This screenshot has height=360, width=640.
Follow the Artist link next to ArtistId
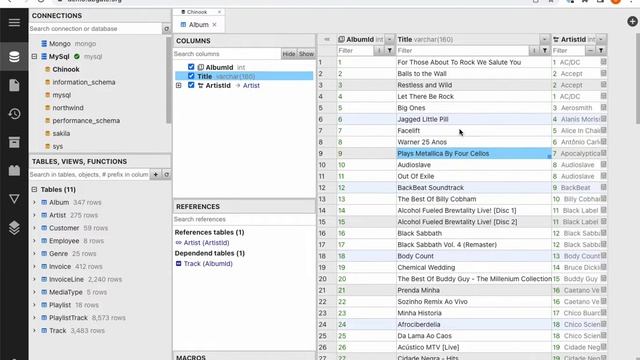point(251,85)
